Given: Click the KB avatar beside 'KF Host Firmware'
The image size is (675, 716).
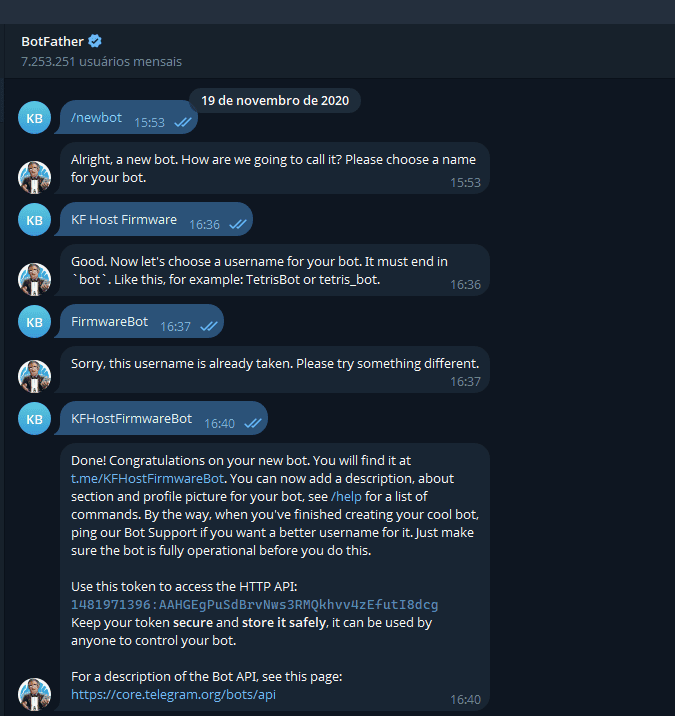Looking at the screenshot, I should [x=34, y=220].
